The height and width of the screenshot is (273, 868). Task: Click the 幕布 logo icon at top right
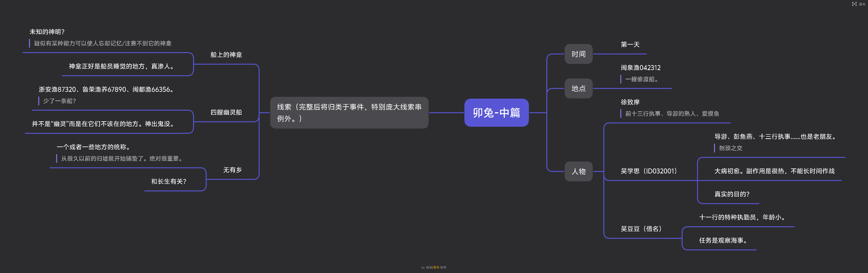coord(854,4)
